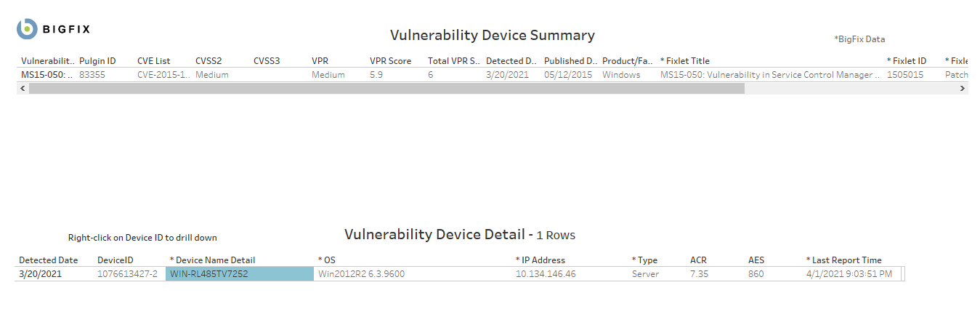Screen dimensions: 980x317
Task: Click the VPR Score column header
Action: tap(390, 61)
